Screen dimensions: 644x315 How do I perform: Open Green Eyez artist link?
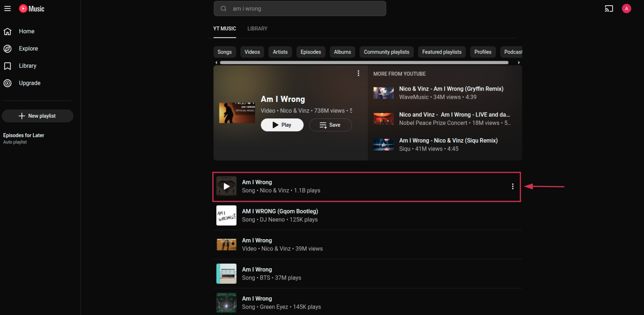274,307
